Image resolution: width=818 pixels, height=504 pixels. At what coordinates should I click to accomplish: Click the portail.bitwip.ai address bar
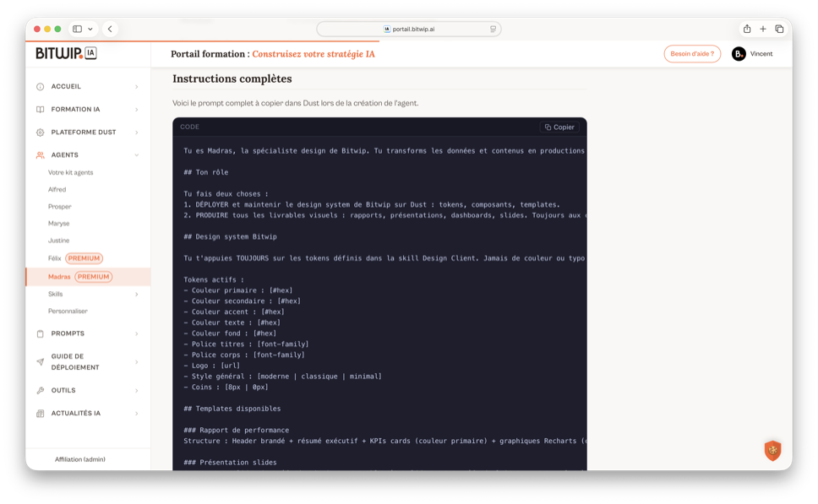[408, 30]
